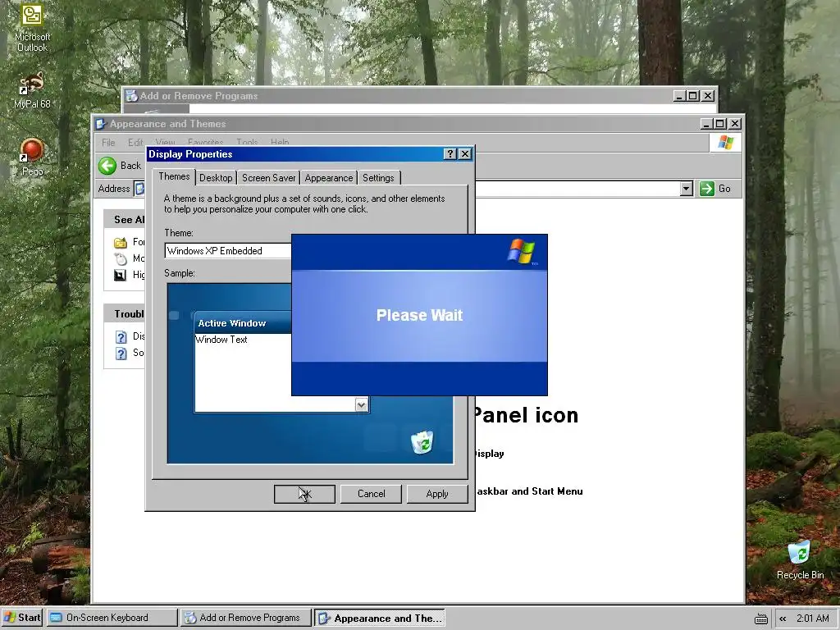Click the green Back arrow icon
Viewport: 840px width, 630px height.
[x=107, y=166]
